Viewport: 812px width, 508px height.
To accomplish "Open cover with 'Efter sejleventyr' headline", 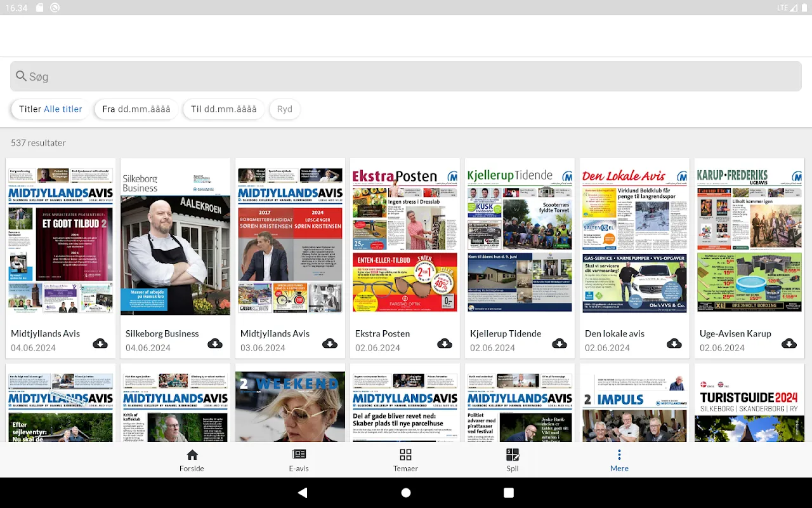I will (x=60, y=407).
